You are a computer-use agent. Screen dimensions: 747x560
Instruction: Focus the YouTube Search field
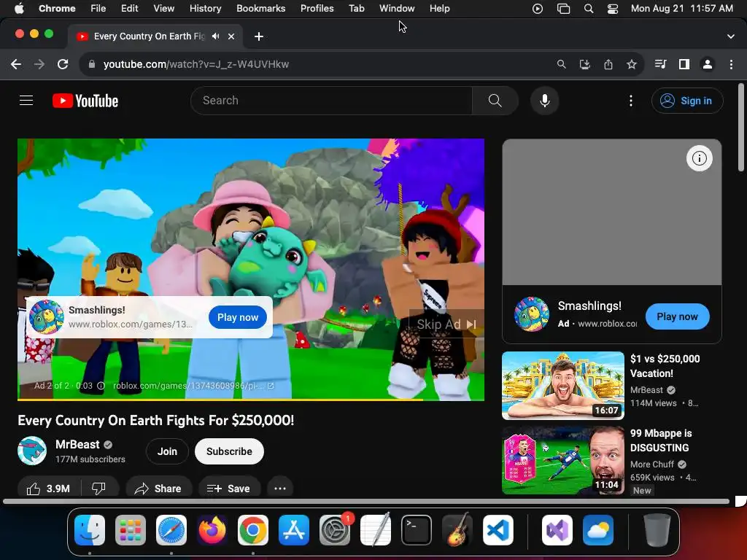(332, 101)
